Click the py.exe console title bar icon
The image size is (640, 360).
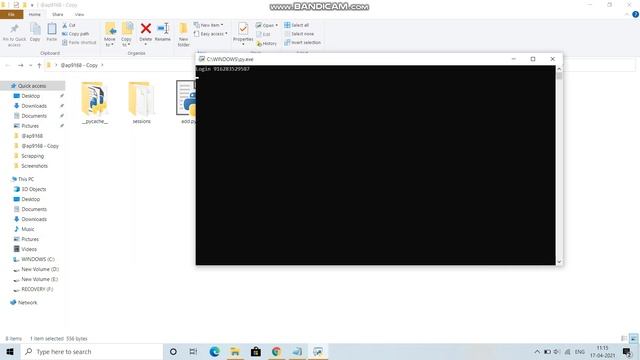[201, 59]
